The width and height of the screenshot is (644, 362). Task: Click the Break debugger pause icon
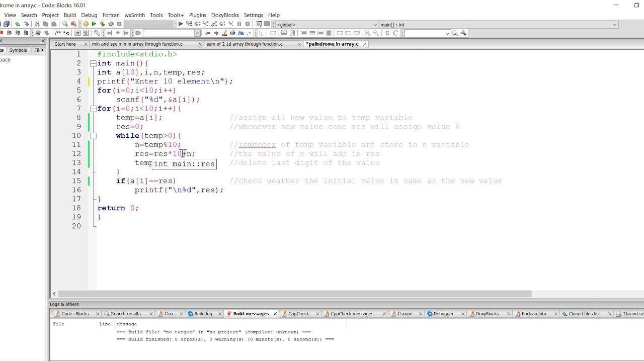point(239,24)
